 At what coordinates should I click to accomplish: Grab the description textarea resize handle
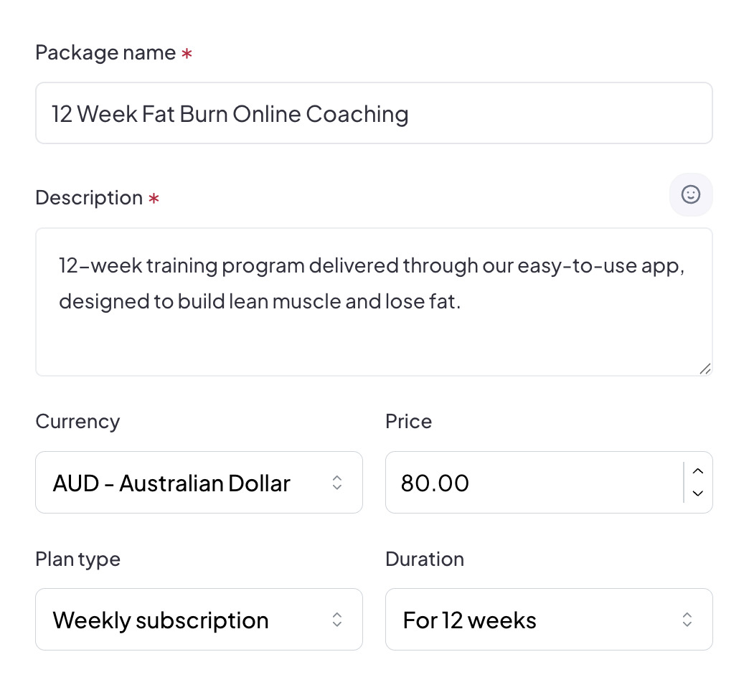tap(705, 368)
